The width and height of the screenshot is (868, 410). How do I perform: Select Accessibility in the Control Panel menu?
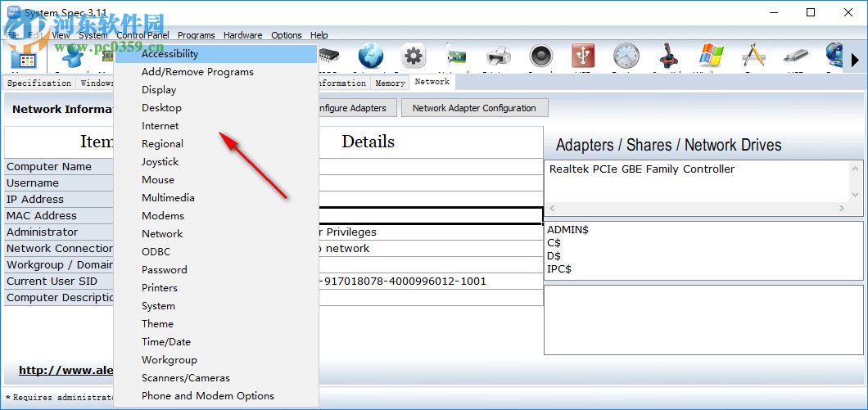[216, 54]
